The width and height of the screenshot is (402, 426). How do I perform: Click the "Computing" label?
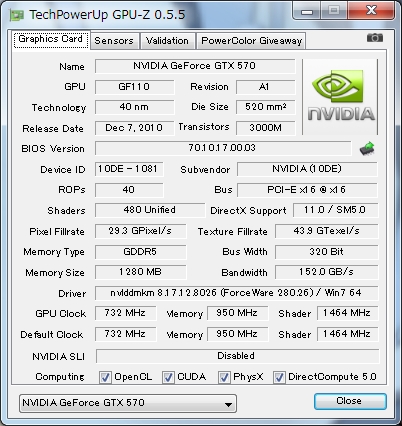click(x=60, y=377)
